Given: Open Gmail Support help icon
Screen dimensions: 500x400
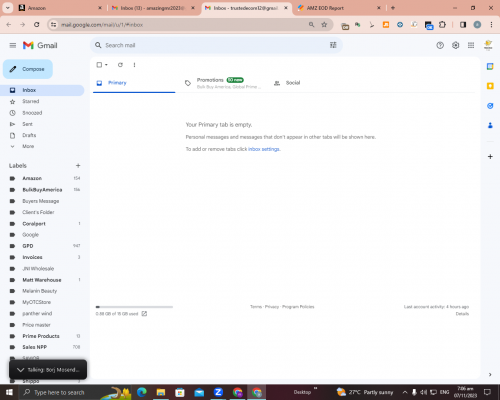Looking at the screenshot, I should pyautogui.click(x=440, y=45).
